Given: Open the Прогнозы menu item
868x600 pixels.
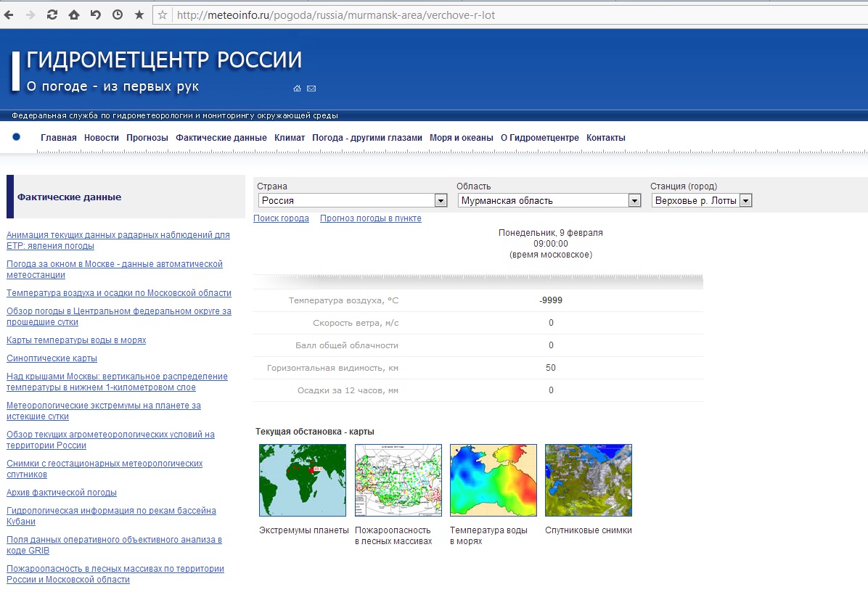Looking at the screenshot, I should pos(147,138).
